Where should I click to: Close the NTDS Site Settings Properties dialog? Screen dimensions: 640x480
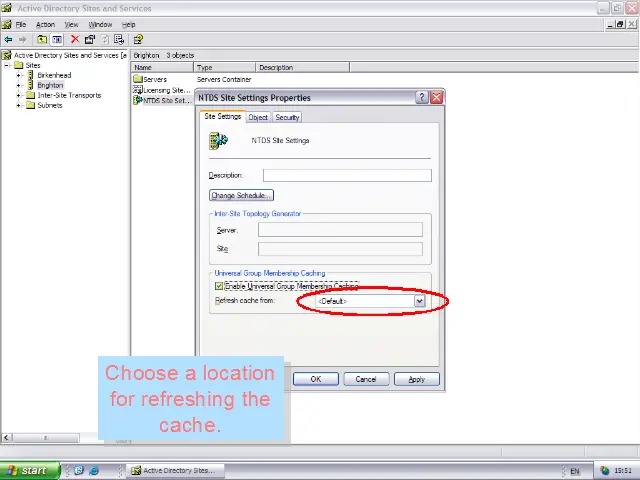[436, 98]
